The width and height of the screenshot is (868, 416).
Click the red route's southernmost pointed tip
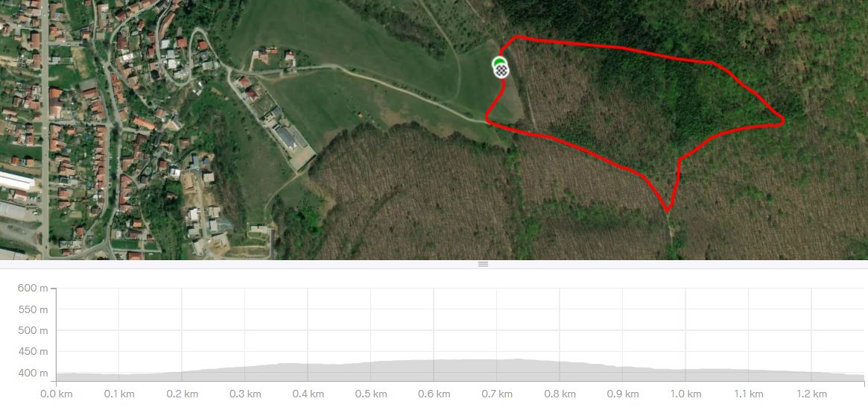point(667,209)
